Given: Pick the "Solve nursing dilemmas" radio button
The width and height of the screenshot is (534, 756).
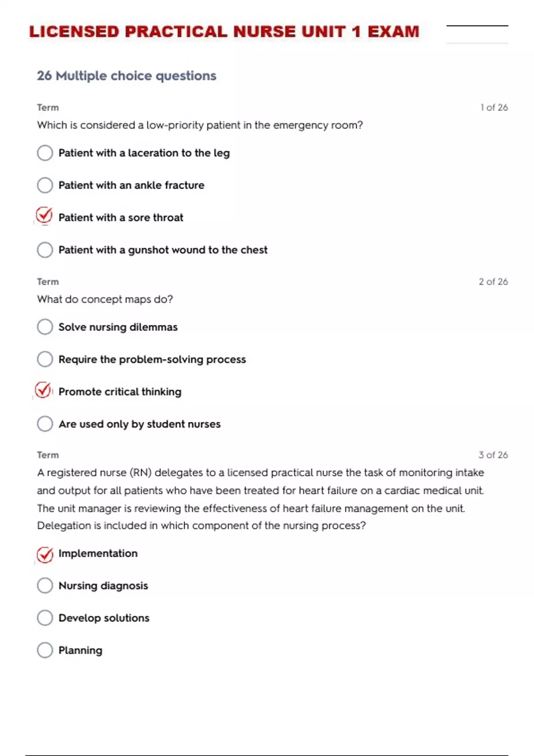Looking at the screenshot, I should (45, 327).
